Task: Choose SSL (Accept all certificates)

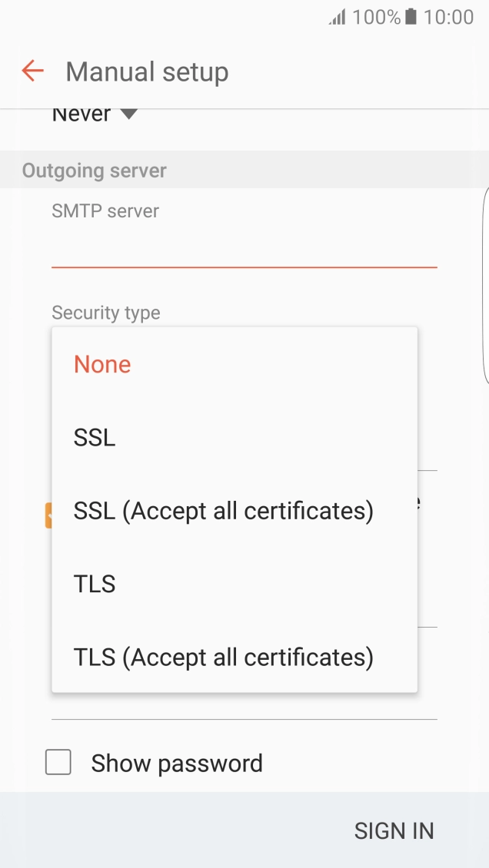Action: pos(223,510)
